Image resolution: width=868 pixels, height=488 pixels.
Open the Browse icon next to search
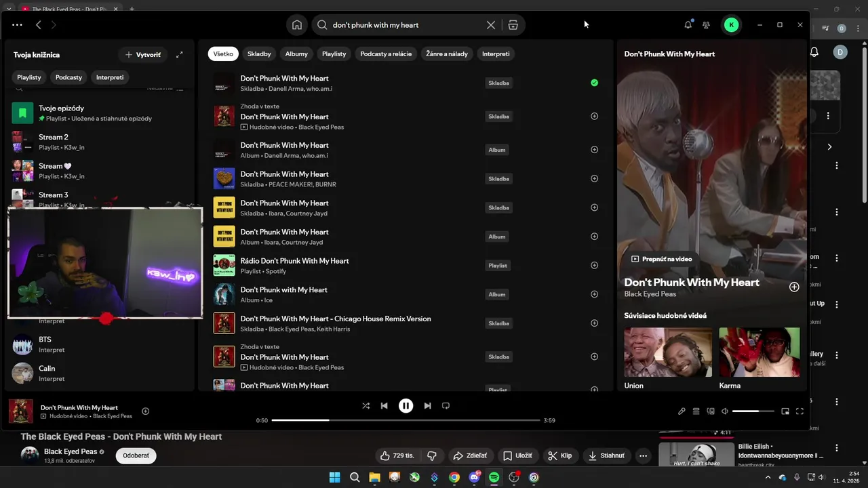tap(513, 25)
